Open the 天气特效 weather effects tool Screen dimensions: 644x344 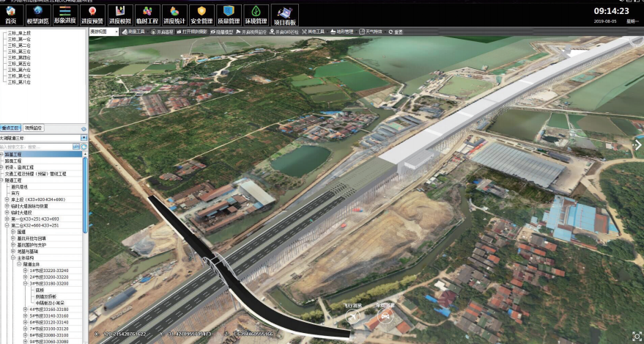pos(371,32)
